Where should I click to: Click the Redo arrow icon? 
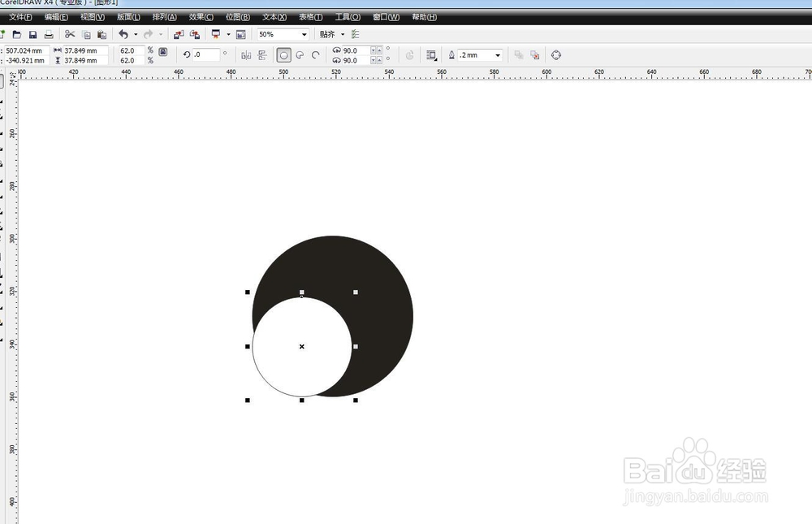coord(148,35)
